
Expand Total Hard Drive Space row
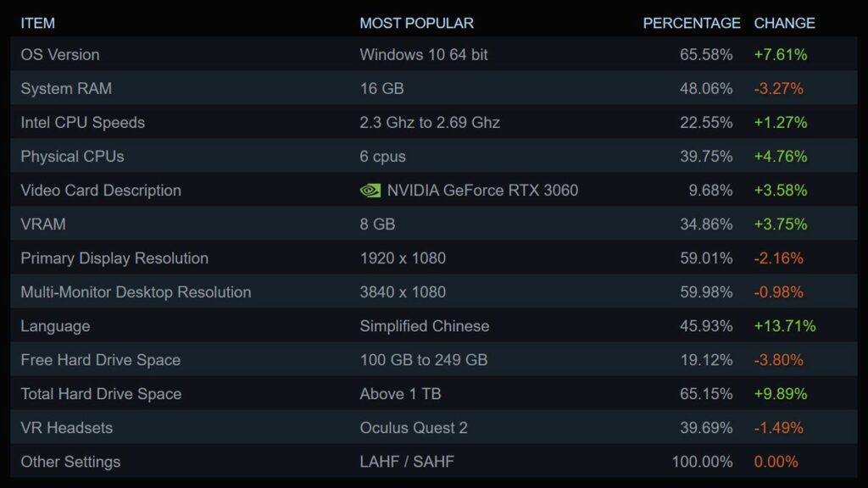point(101,394)
